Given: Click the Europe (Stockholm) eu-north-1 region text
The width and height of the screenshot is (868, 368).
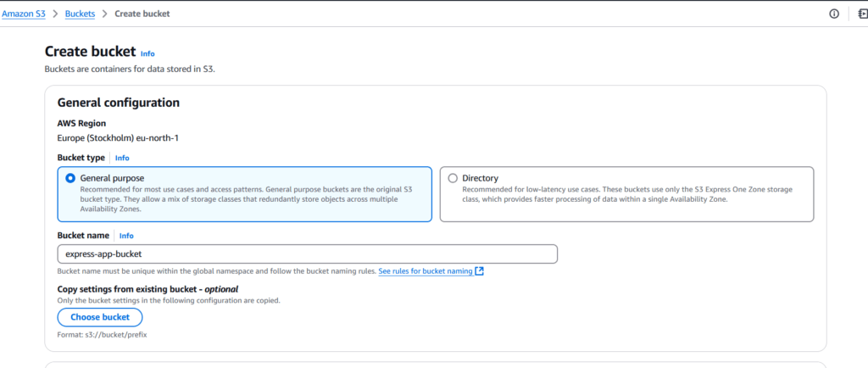Looking at the screenshot, I should 118,138.
